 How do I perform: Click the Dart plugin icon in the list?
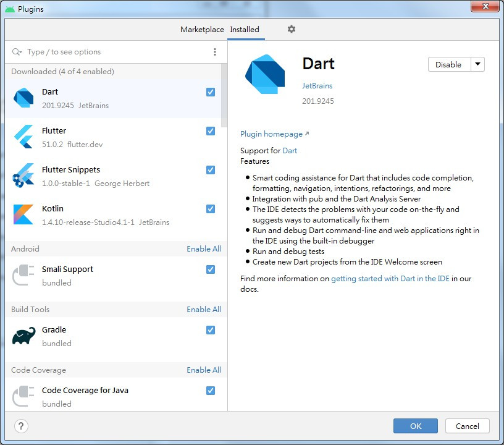pos(23,98)
